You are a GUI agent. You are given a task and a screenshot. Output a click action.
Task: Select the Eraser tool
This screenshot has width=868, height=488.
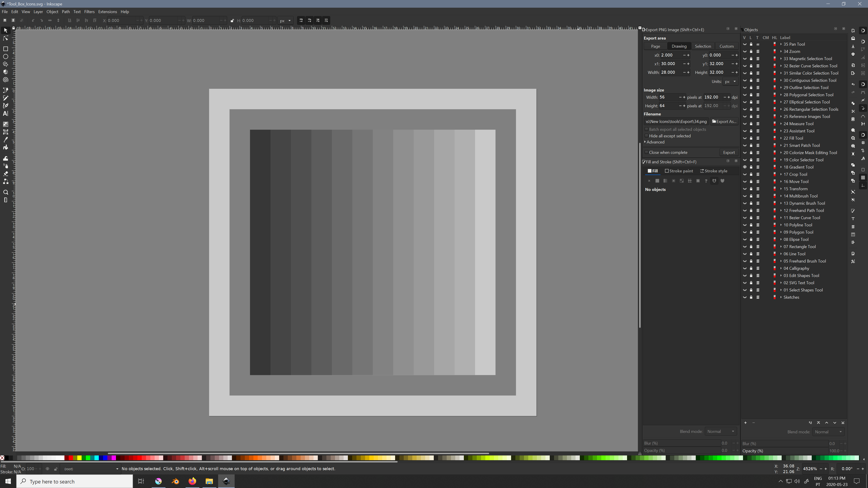pos(5,174)
